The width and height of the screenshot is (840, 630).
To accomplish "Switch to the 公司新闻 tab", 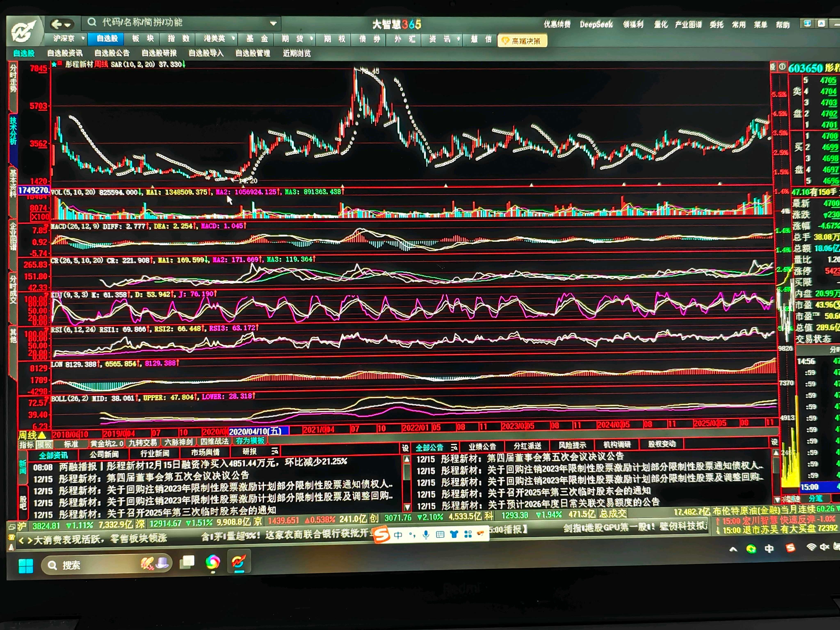I will (x=104, y=454).
